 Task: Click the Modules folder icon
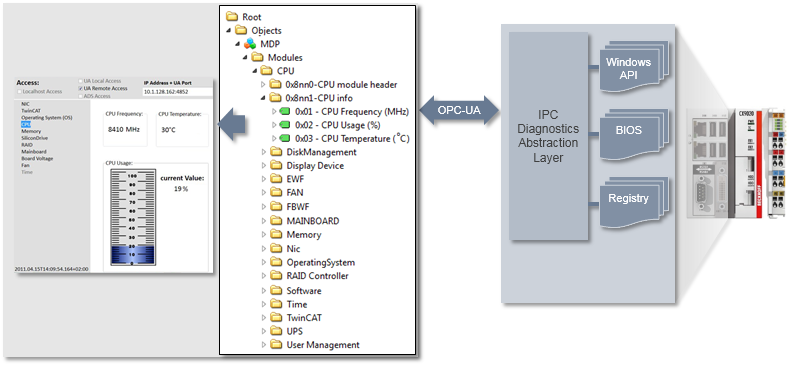click(x=257, y=57)
